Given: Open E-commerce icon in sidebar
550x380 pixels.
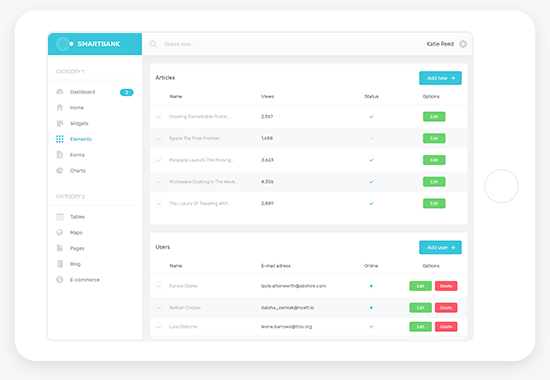Looking at the screenshot, I should pos(60,280).
